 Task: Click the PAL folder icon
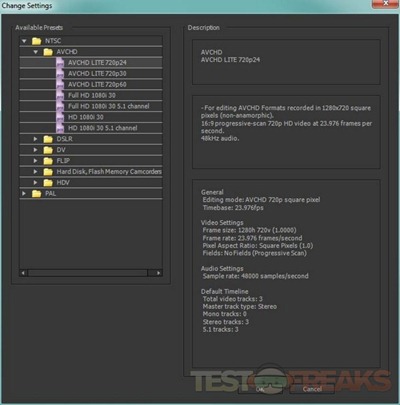pos(36,194)
